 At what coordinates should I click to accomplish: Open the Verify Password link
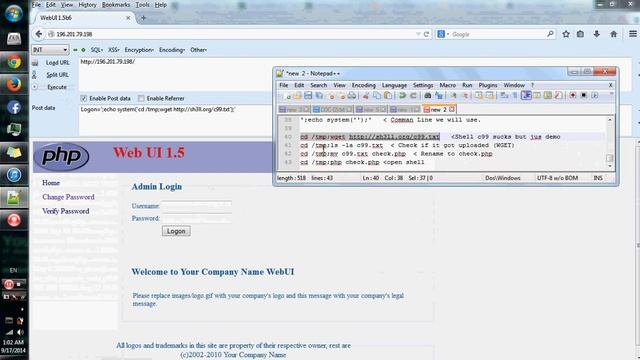[65, 211]
